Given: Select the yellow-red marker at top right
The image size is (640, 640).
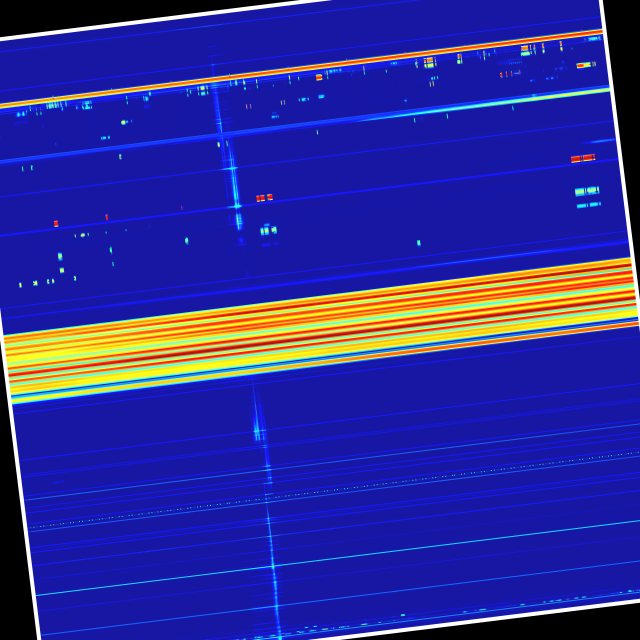Looking at the screenshot, I should 583,65.
